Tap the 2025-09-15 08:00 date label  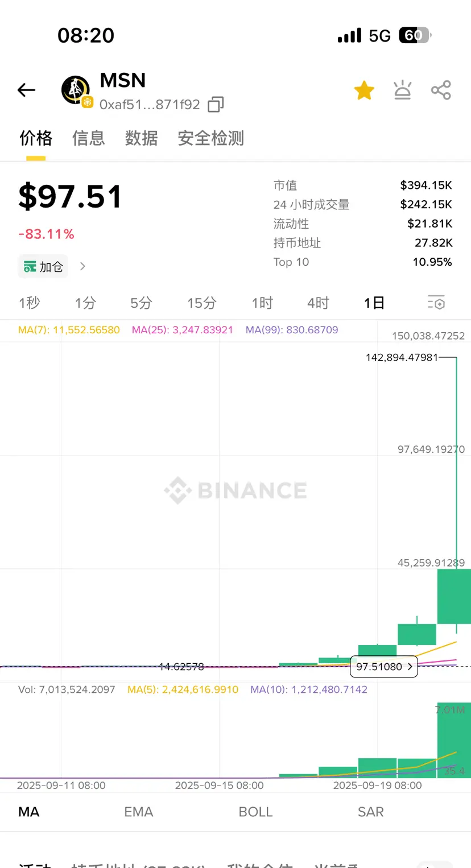(x=220, y=786)
